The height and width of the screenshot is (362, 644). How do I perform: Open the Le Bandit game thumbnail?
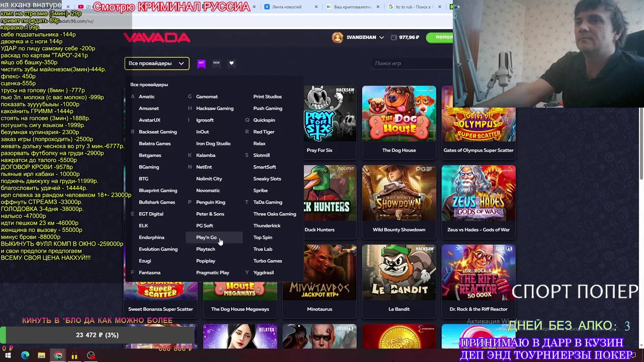click(x=399, y=273)
